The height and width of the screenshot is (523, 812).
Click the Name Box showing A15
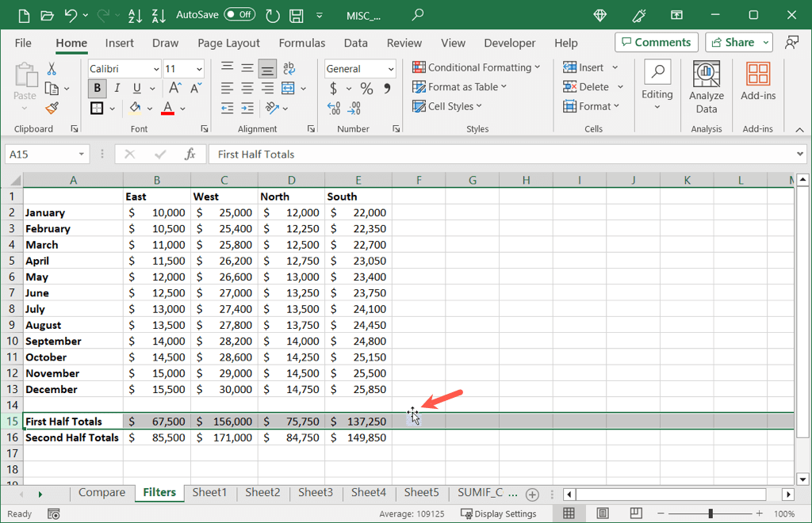pos(40,155)
